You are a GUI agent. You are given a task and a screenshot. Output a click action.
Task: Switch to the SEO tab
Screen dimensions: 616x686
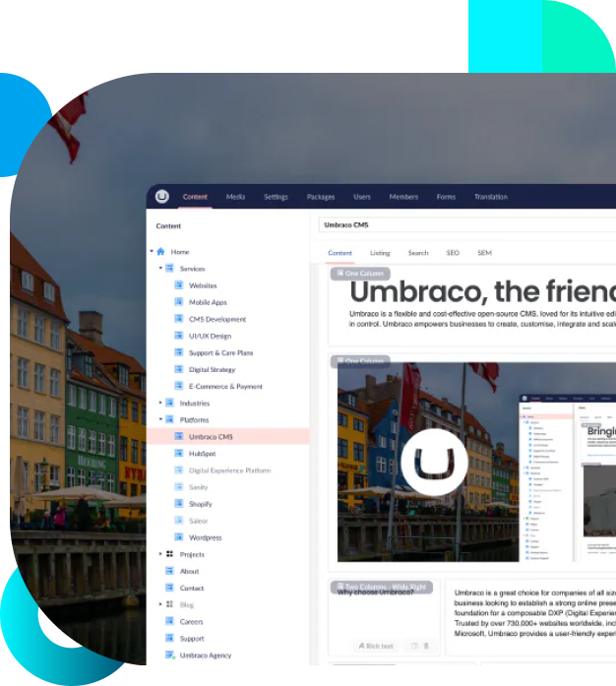click(453, 253)
